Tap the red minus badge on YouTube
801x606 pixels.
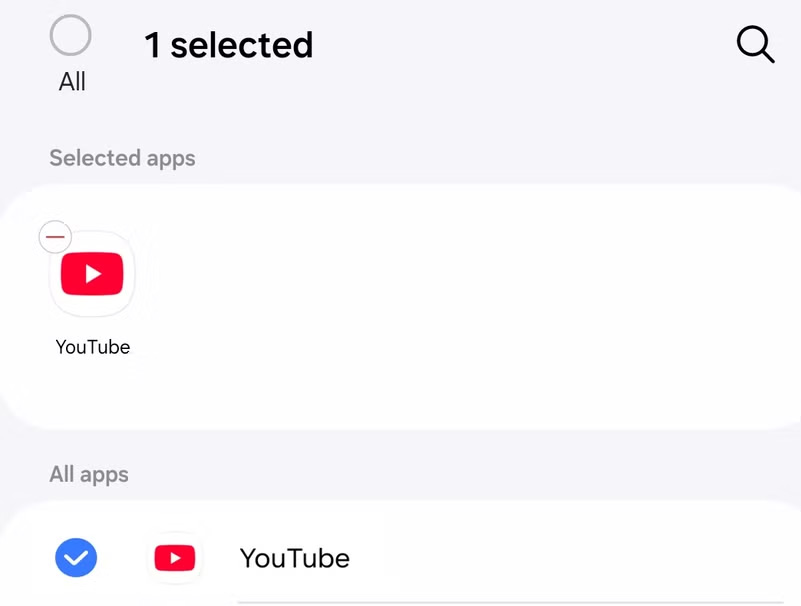[55, 237]
